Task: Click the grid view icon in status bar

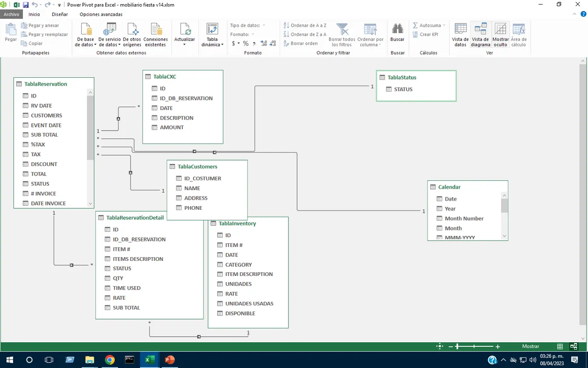Action: point(560,346)
